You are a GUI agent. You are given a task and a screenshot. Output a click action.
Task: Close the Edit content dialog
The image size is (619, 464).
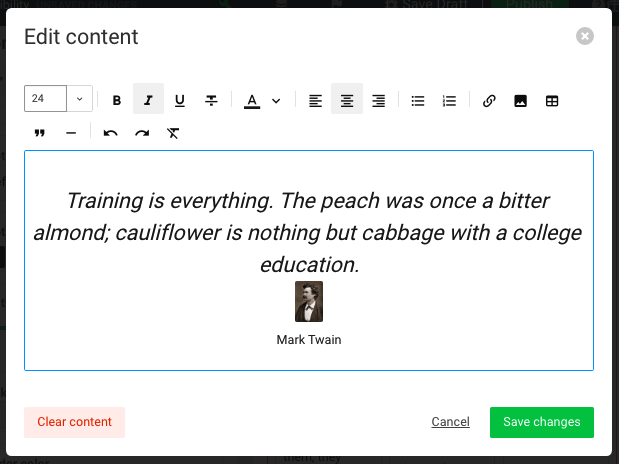pyautogui.click(x=585, y=36)
